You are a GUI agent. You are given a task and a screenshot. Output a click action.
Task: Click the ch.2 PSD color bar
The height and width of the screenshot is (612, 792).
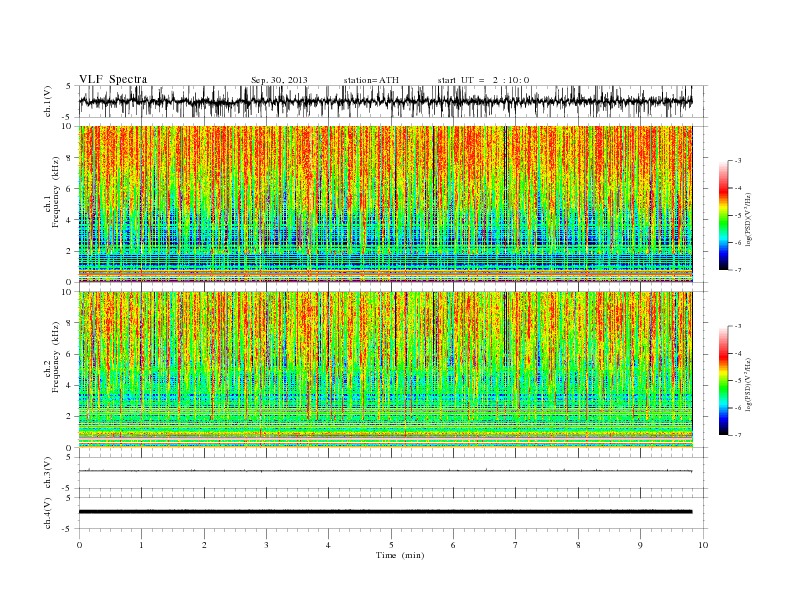(x=723, y=380)
